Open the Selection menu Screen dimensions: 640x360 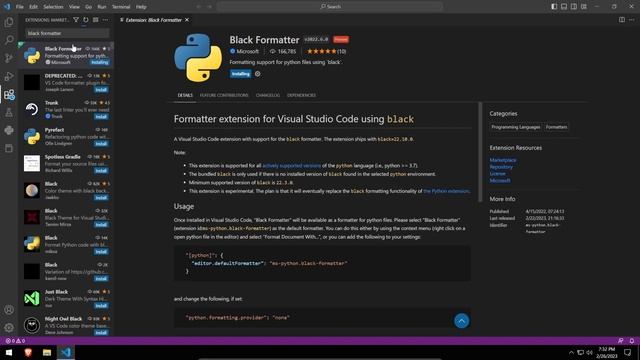tap(53, 7)
